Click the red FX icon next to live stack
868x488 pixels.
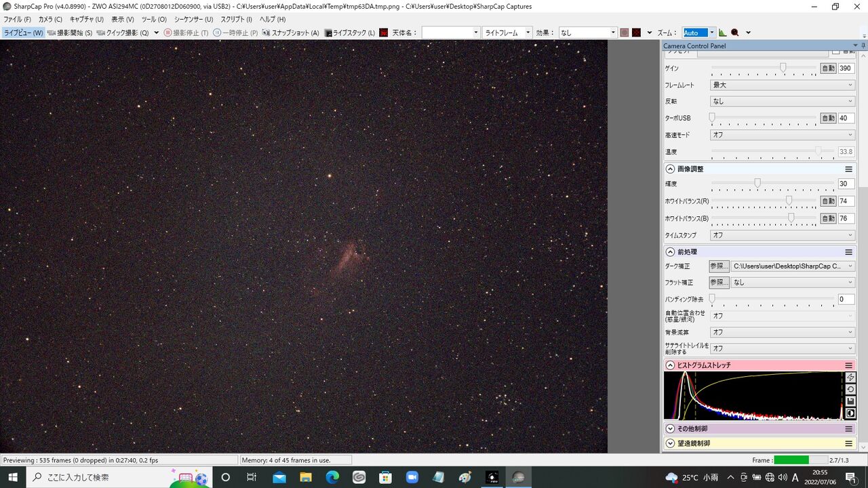pyautogui.click(x=384, y=33)
